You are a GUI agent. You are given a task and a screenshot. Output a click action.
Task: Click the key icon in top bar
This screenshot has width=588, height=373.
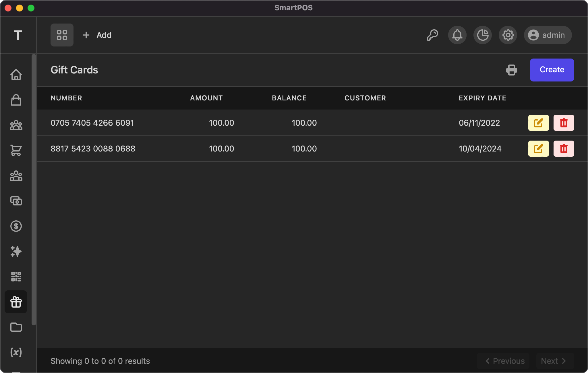pyautogui.click(x=432, y=35)
